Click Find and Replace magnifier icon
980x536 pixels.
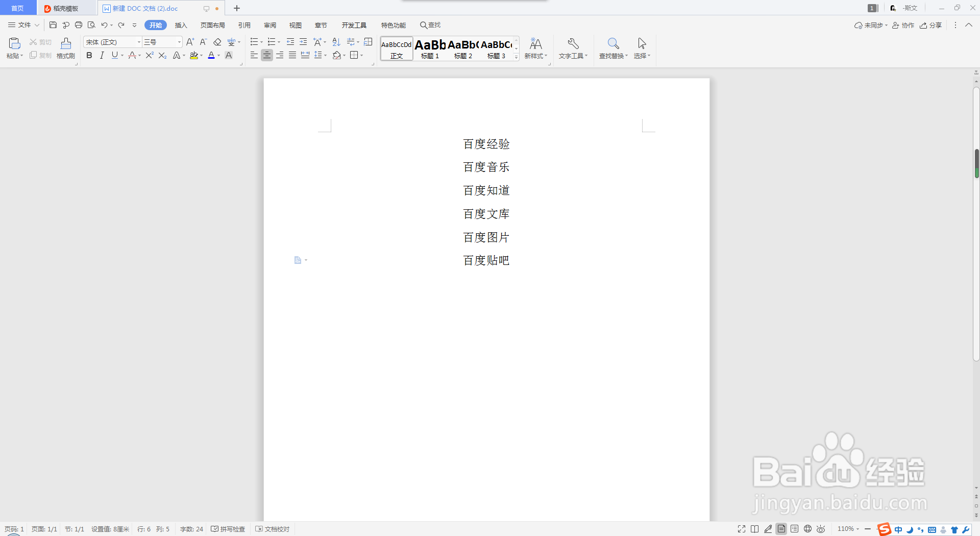pyautogui.click(x=613, y=43)
